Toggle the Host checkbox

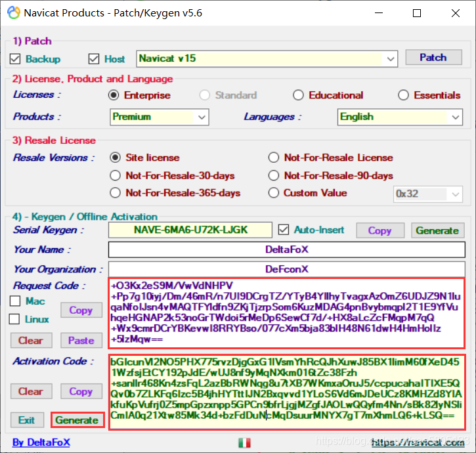click(x=94, y=59)
